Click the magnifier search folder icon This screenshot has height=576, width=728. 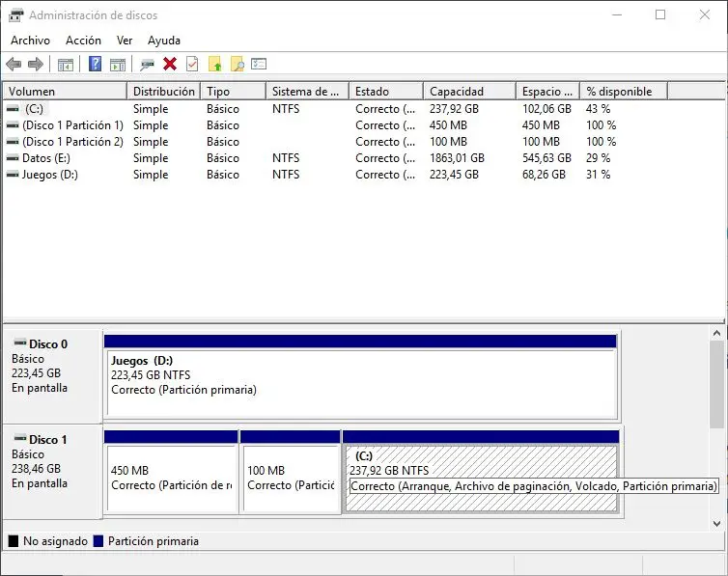tap(237, 65)
